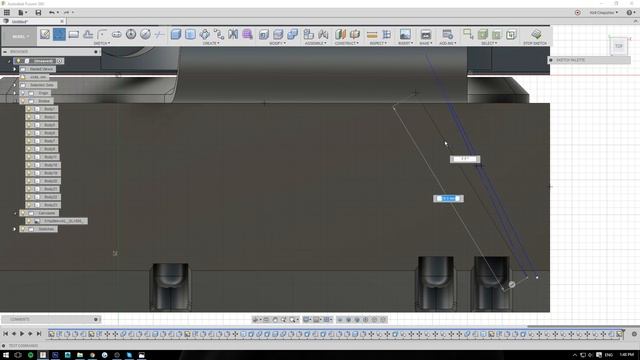This screenshot has width=640, height=360.
Task: Click the Joint icon in Assemble group
Action: click(x=323, y=34)
